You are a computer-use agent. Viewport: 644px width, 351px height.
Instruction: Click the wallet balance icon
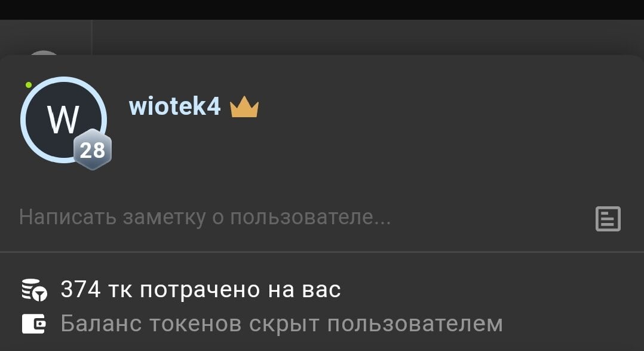coord(33,324)
